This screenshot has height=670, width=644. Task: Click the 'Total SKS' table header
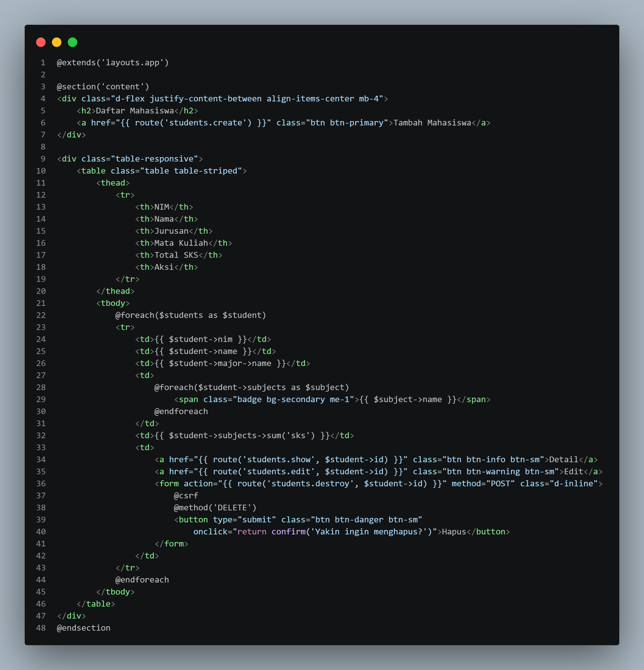point(176,256)
